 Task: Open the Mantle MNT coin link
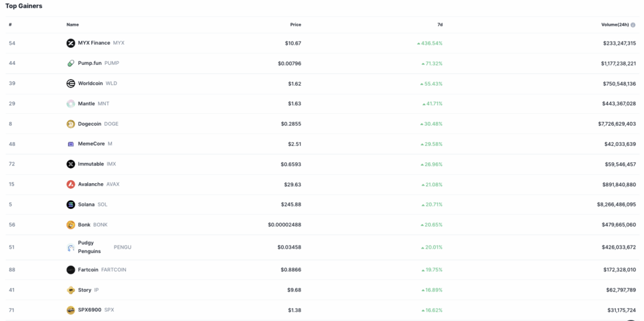pyautogui.click(x=87, y=104)
